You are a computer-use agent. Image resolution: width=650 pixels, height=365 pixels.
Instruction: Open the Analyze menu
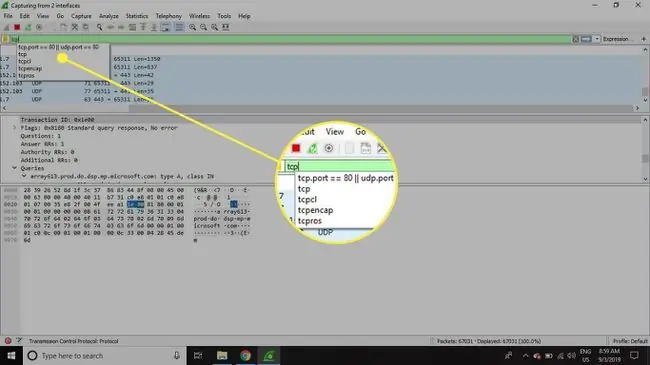coord(109,16)
